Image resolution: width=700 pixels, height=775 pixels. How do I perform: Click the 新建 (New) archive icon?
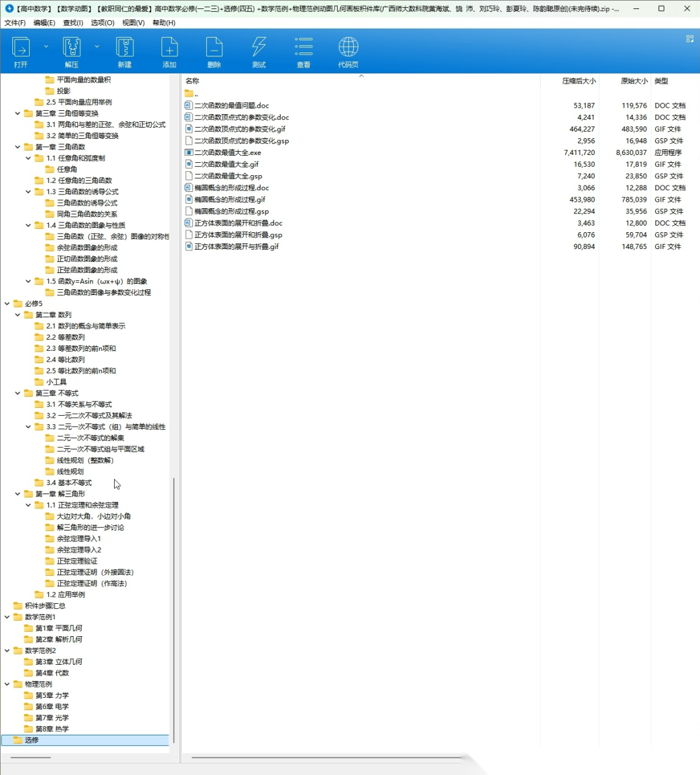pyautogui.click(x=124, y=48)
